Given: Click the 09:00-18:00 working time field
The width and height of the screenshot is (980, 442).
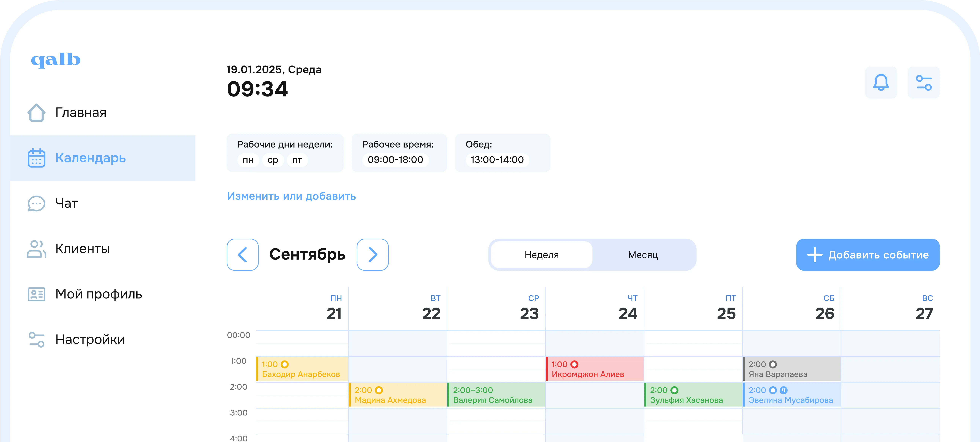Looking at the screenshot, I should (395, 160).
